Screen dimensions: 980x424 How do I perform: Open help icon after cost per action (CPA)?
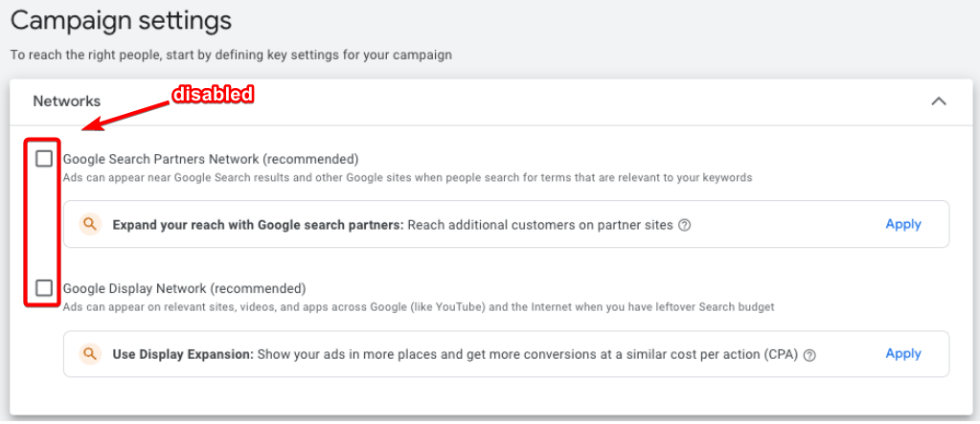click(809, 355)
